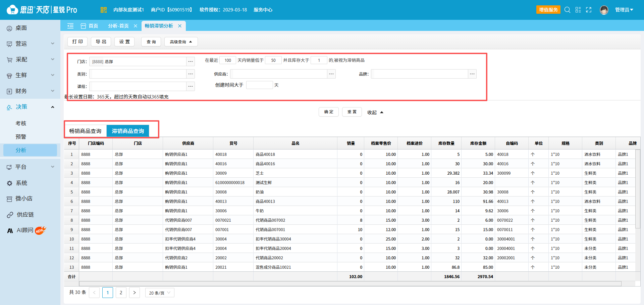Expand 采配 menu in sidebar
This screenshot has width=644, height=305.
pos(30,59)
